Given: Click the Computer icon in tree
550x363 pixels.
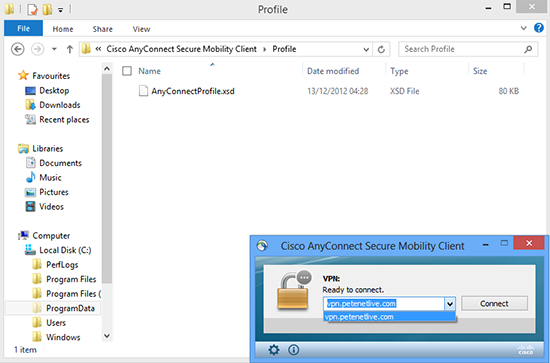Looking at the screenshot, I should (24, 235).
